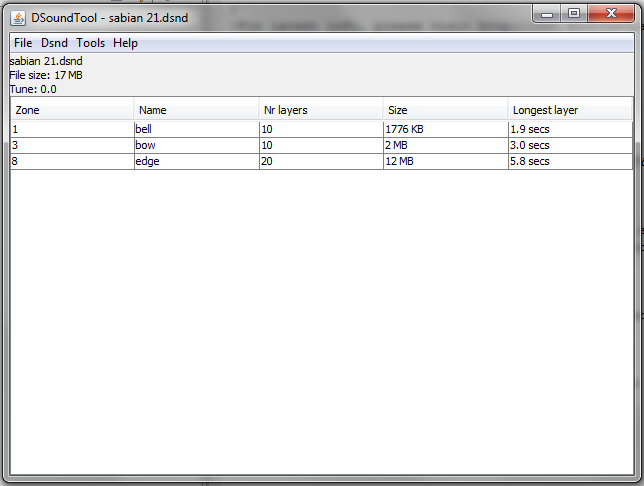Image resolution: width=644 pixels, height=486 pixels.
Task: Click the 3.0 secs cell
Action: point(570,145)
